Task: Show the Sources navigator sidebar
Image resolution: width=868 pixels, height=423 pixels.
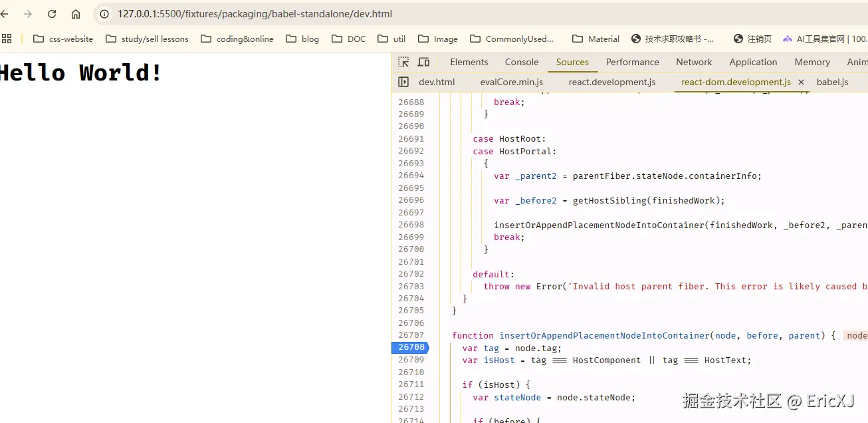Action: click(403, 82)
